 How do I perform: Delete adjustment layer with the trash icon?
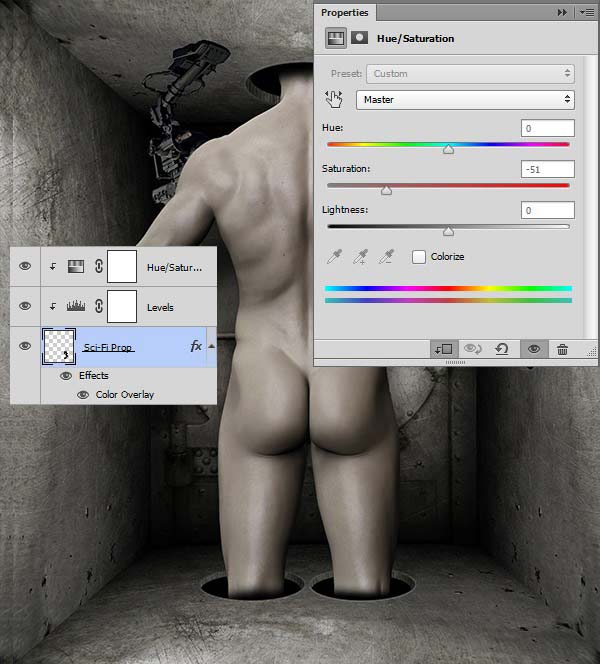(562, 349)
